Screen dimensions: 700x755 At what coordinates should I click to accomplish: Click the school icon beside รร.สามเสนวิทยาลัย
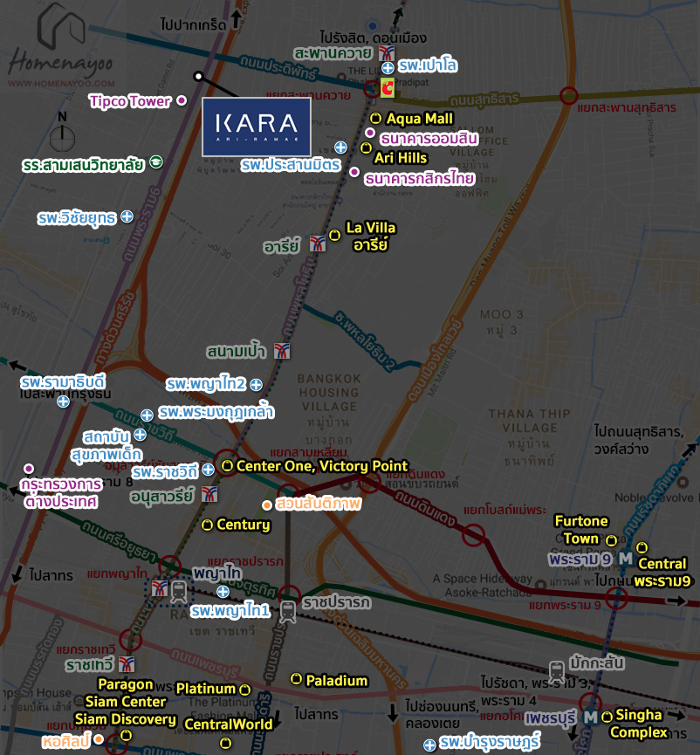(155, 162)
